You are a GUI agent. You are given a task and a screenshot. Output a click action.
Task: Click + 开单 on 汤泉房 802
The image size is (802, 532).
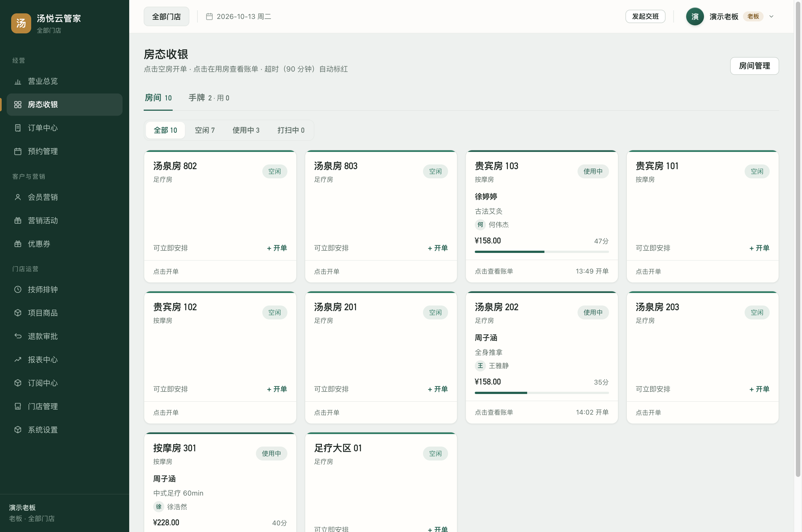tap(277, 248)
